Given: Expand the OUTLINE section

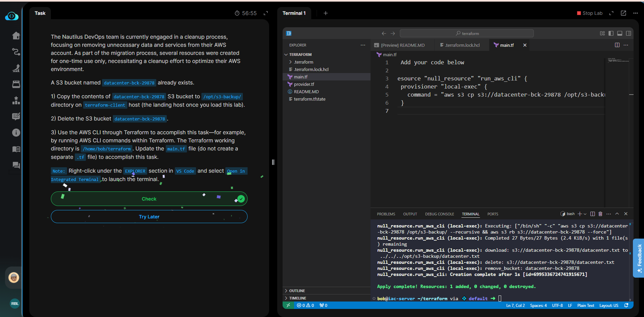Looking at the screenshot, I should [297, 291].
